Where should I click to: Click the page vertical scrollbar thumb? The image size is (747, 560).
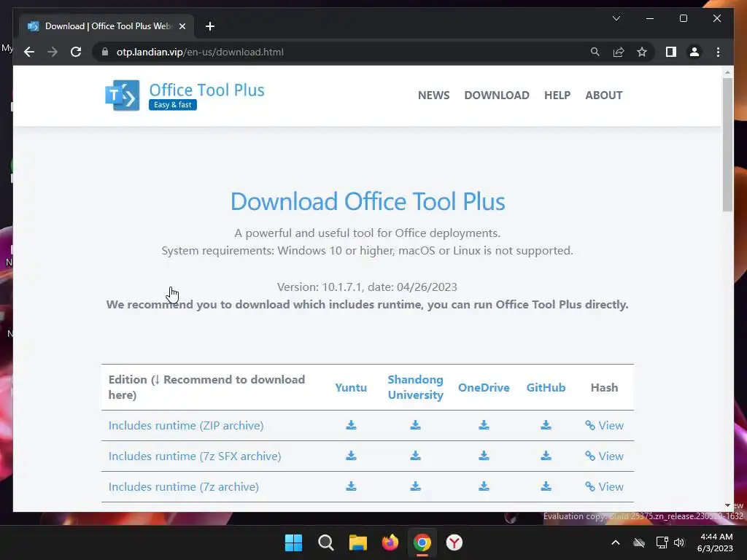click(727, 144)
